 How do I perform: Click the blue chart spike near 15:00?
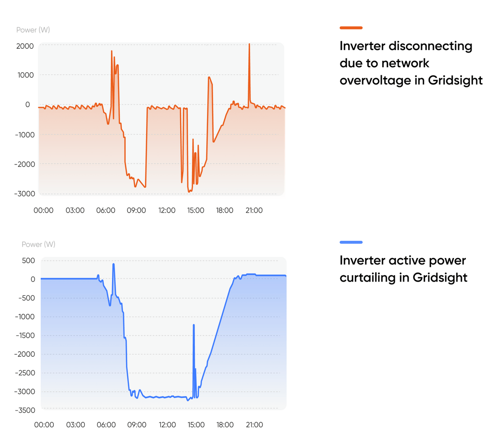click(194, 325)
